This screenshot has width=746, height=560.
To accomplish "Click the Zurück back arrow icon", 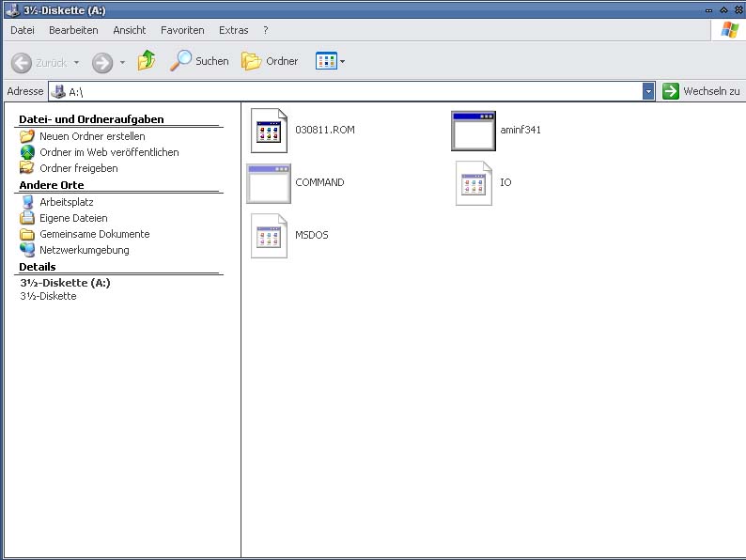I will pyautogui.click(x=22, y=63).
